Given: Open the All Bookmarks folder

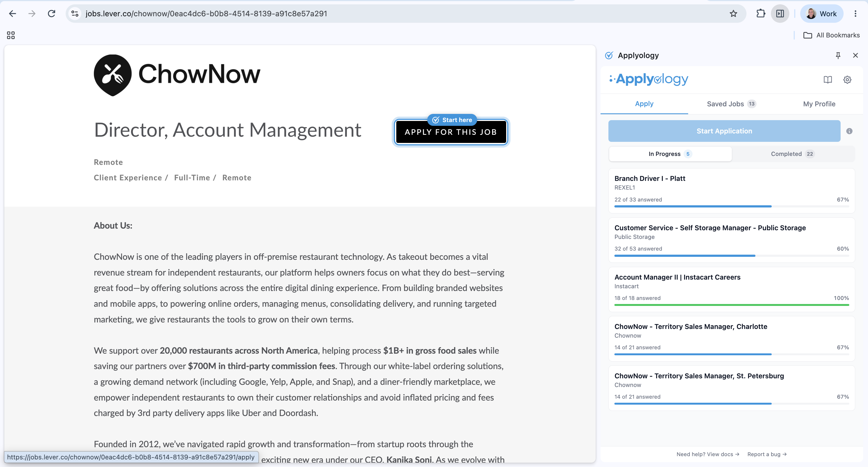Looking at the screenshot, I should coord(831,35).
